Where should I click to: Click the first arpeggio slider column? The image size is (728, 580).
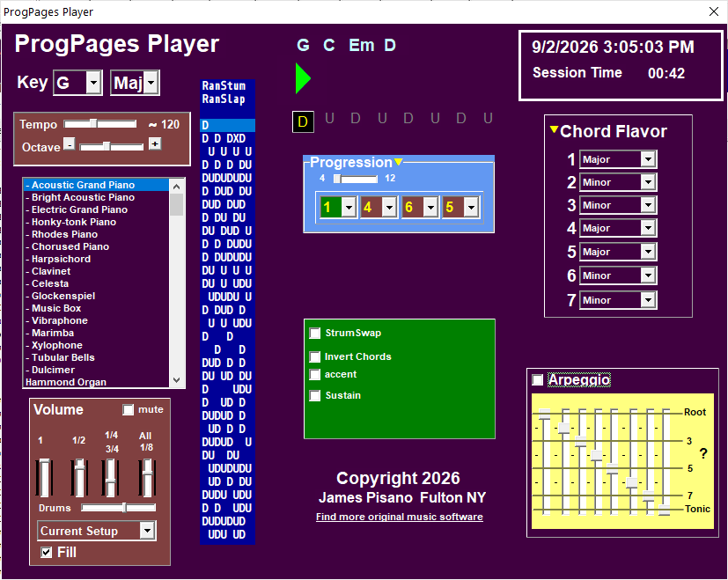click(545, 461)
